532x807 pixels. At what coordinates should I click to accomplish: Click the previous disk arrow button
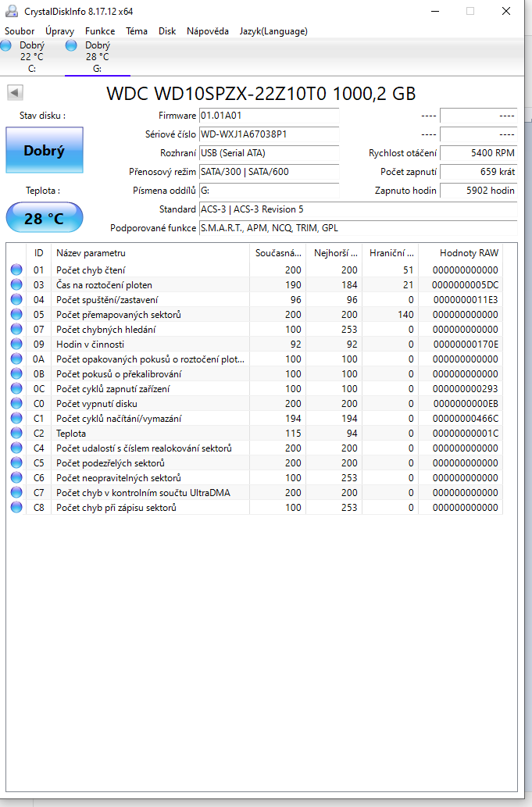15,93
